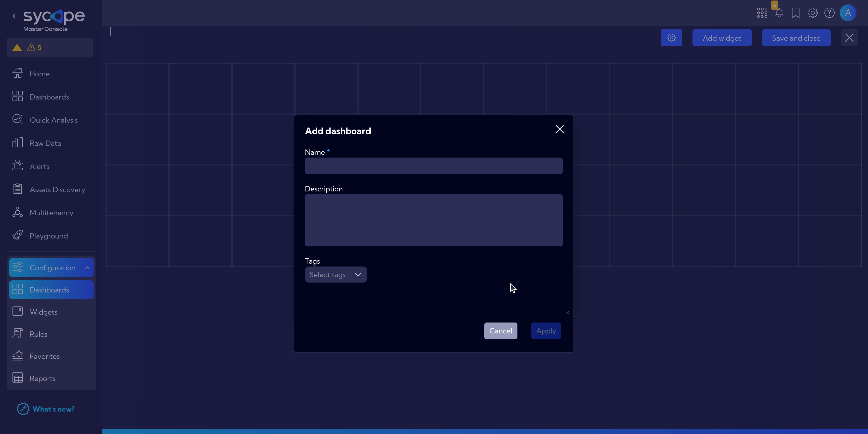Open the Raw Data section
The width and height of the screenshot is (868, 434).
[x=45, y=143]
